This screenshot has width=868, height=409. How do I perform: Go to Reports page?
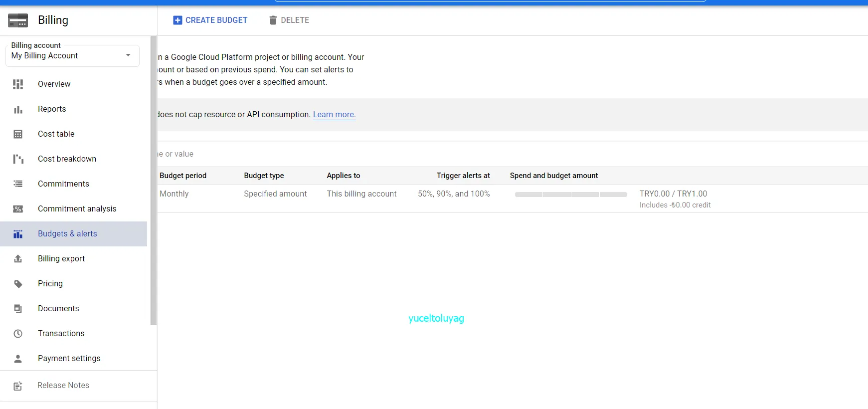[73, 109]
